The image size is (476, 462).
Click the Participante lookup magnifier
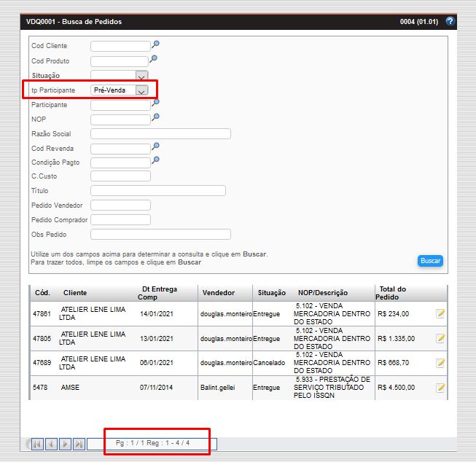(x=155, y=103)
